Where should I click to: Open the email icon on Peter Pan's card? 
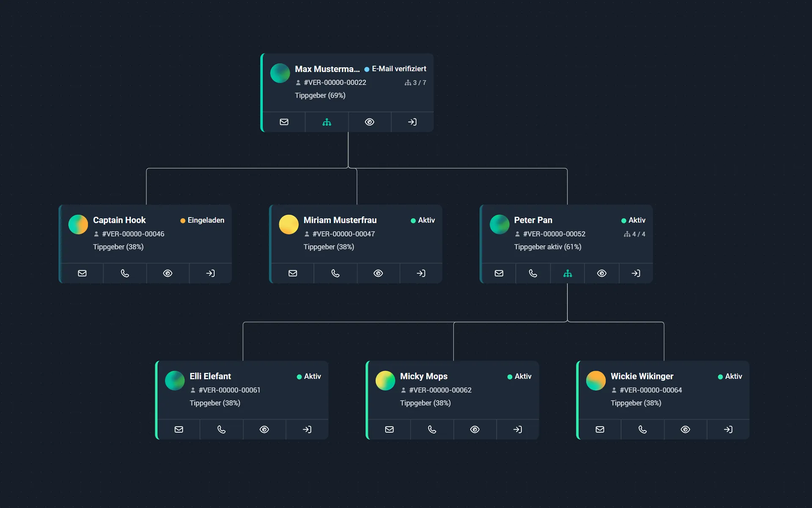499,273
